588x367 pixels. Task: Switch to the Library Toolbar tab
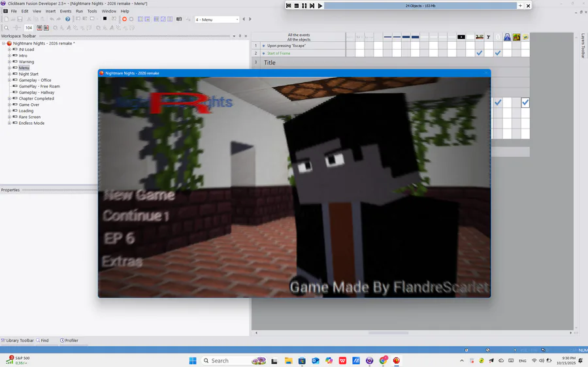[17, 340]
